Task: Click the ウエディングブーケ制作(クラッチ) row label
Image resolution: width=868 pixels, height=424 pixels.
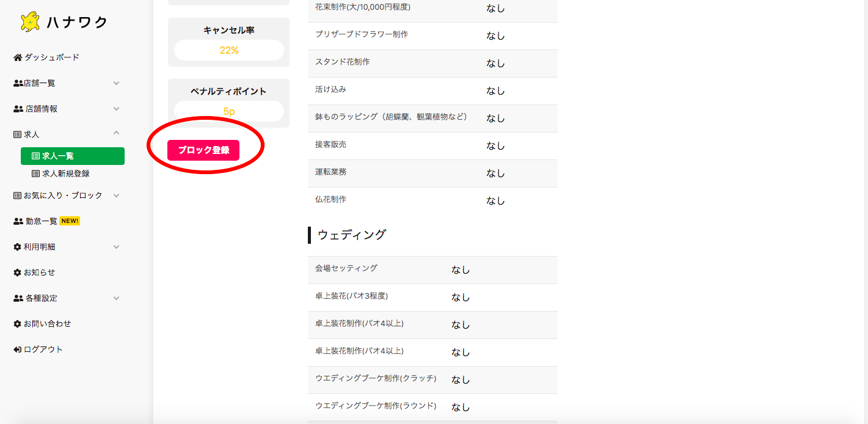Action: click(376, 379)
